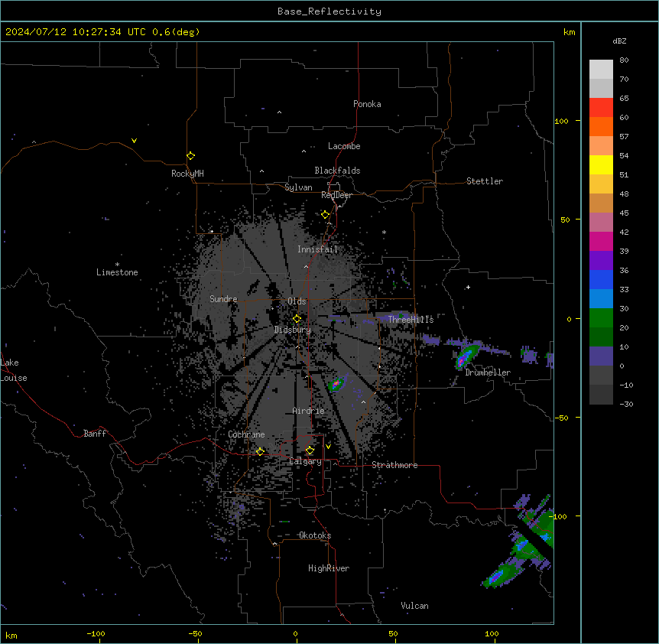
Task: Click the -30 value in the dBZ legend
Action: [x=626, y=404]
